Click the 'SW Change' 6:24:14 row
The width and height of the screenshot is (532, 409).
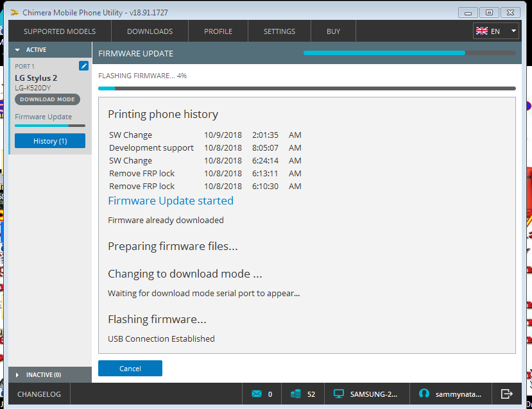click(205, 161)
